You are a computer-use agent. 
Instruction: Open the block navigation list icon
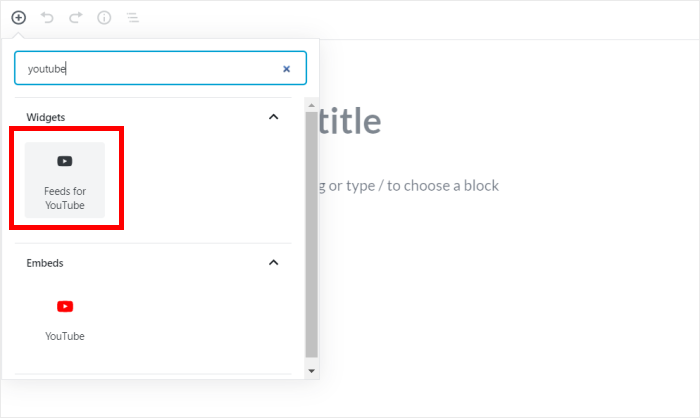(132, 18)
